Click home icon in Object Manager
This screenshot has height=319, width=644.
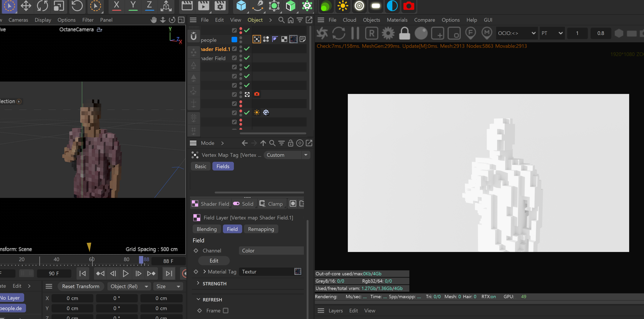tap(290, 20)
